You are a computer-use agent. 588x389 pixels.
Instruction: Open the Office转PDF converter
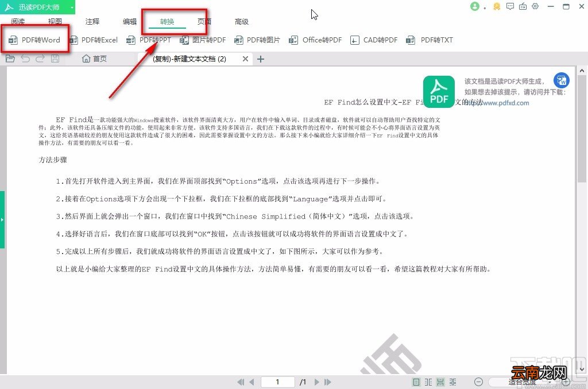pos(315,40)
